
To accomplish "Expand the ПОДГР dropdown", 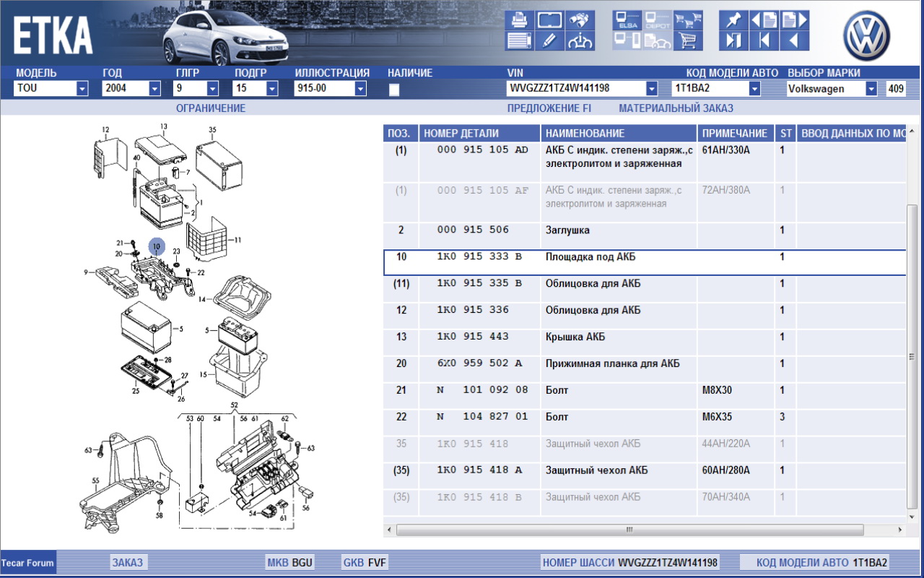I will point(272,89).
